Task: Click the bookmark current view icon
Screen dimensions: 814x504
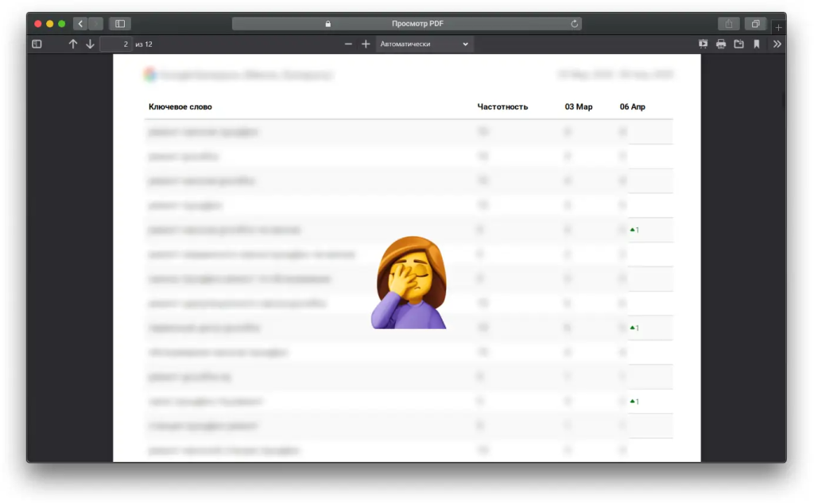Action: (757, 45)
